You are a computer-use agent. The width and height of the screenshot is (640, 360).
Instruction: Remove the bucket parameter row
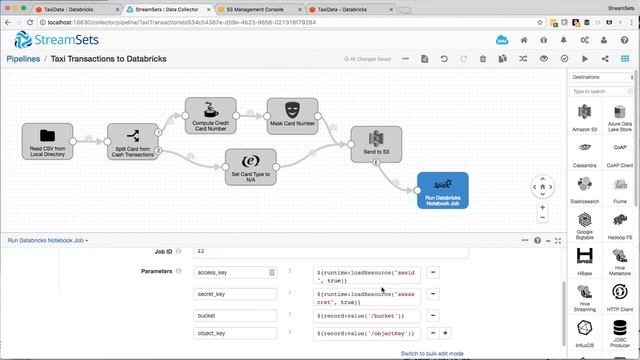tap(433, 316)
